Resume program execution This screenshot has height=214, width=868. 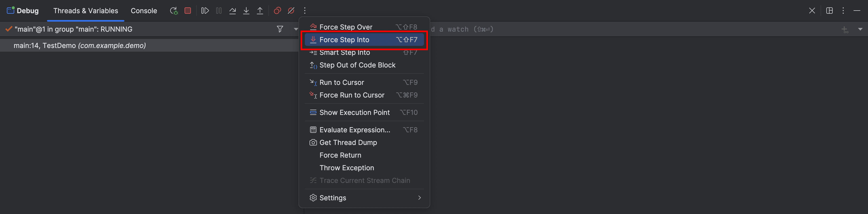click(205, 11)
